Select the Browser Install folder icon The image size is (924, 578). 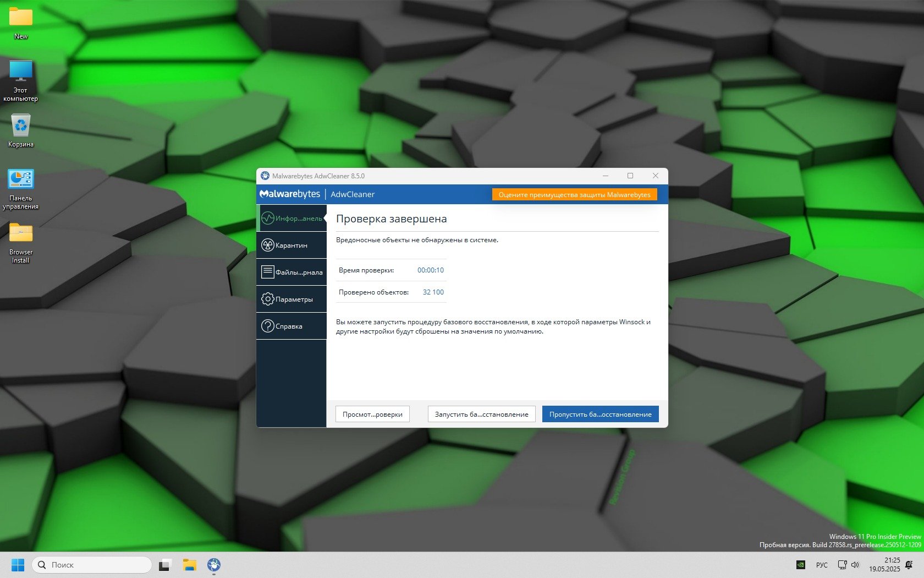click(x=21, y=243)
